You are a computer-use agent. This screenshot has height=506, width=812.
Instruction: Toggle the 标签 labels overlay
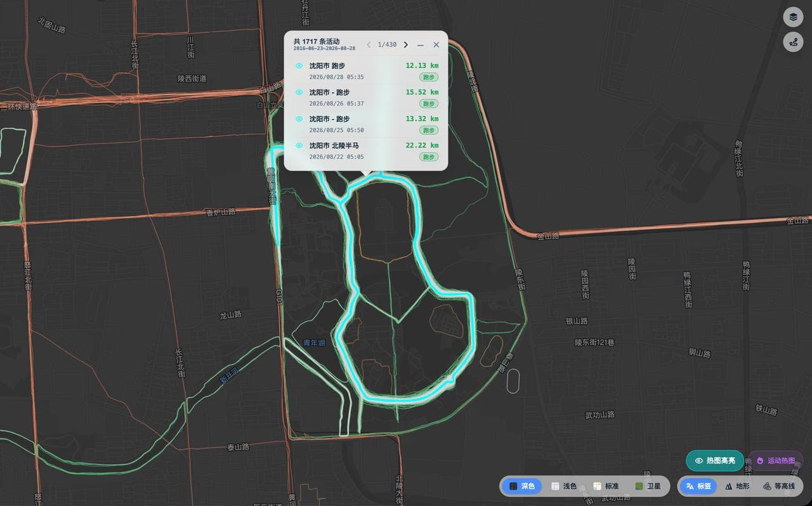(x=698, y=486)
